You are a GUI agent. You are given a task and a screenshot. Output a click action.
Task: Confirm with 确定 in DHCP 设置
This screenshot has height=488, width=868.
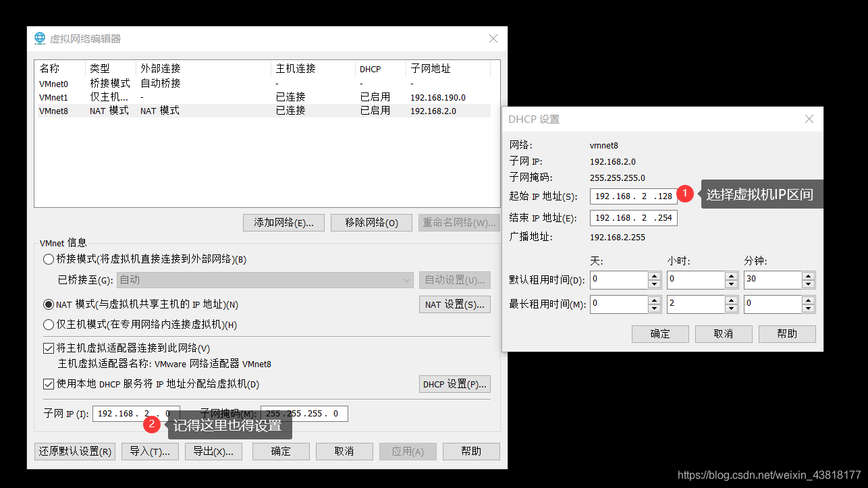pyautogui.click(x=660, y=334)
